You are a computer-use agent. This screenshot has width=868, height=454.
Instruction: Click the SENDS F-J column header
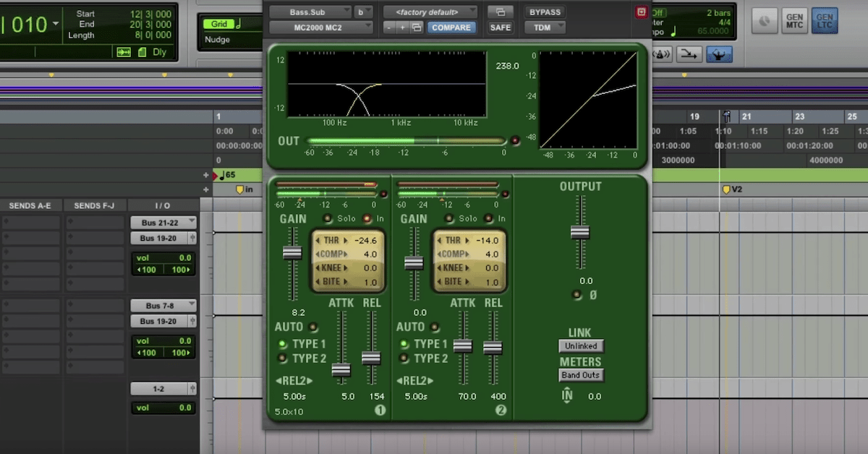[x=95, y=206]
